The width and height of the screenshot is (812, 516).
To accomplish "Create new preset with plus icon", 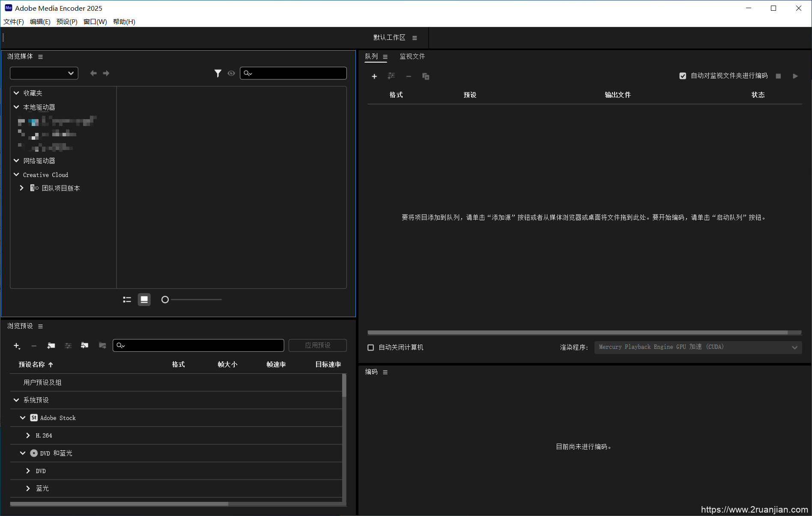I will 17,345.
